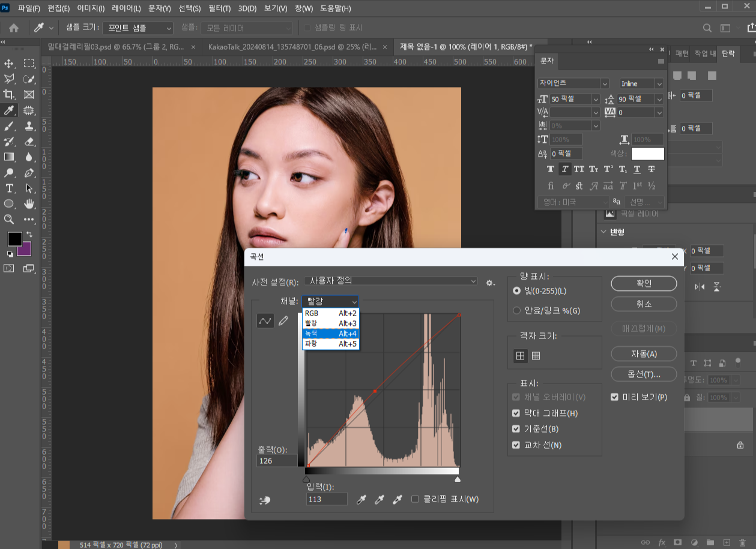Select the Crop tool in the toolbar
Image resolution: width=756 pixels, height=549 pixels.
9,95
